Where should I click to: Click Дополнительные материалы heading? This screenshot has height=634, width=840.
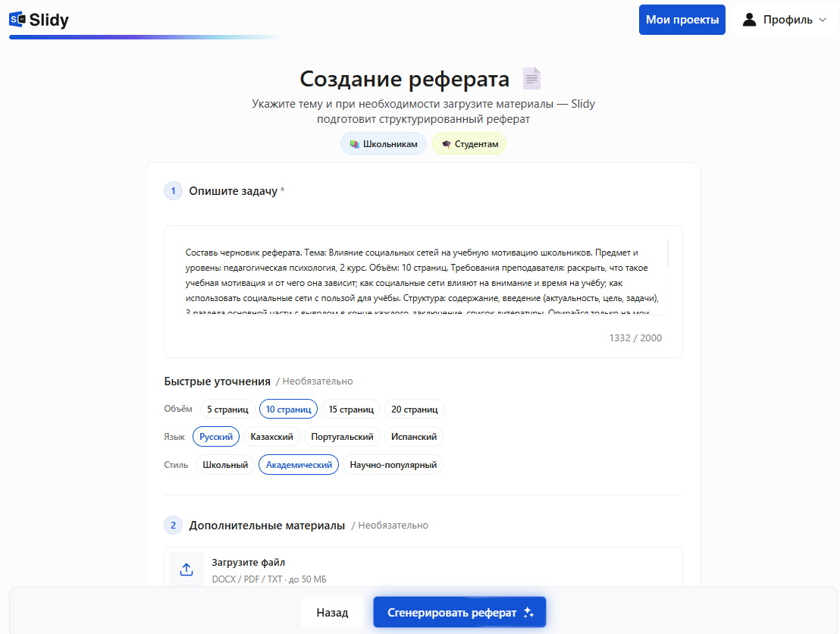pos(267,526)
